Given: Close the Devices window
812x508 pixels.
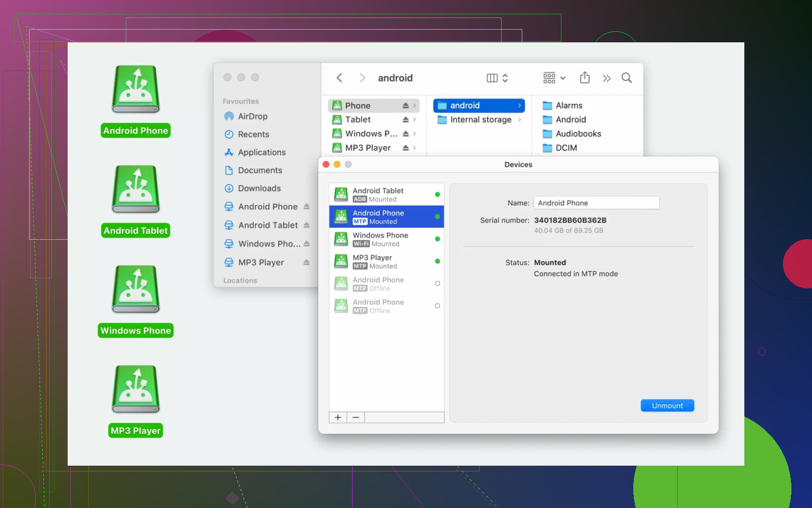Looking at the screenshot, I should [x=326, y=164].
